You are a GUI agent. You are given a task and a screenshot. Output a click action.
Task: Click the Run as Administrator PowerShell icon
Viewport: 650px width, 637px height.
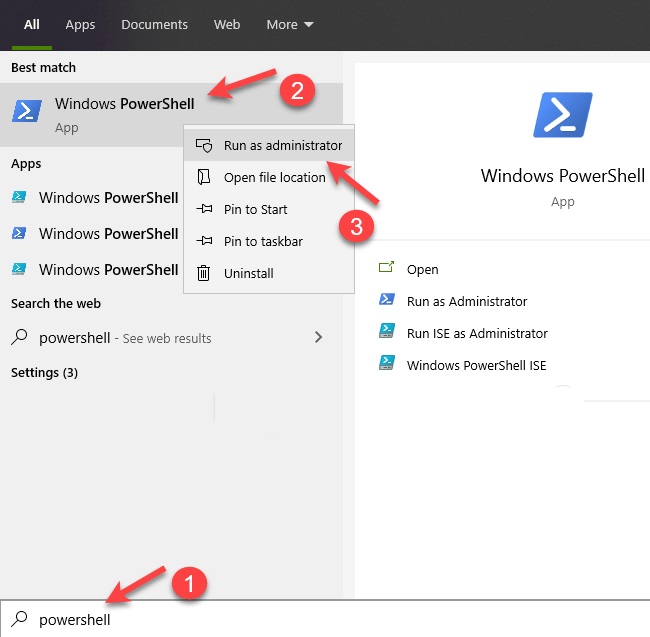pos(387,299)
